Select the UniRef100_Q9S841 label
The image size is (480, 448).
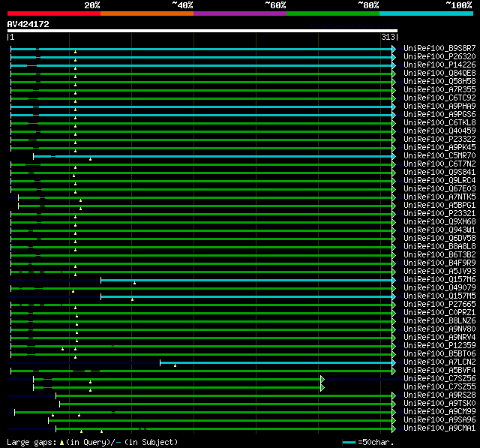point(439,173)
